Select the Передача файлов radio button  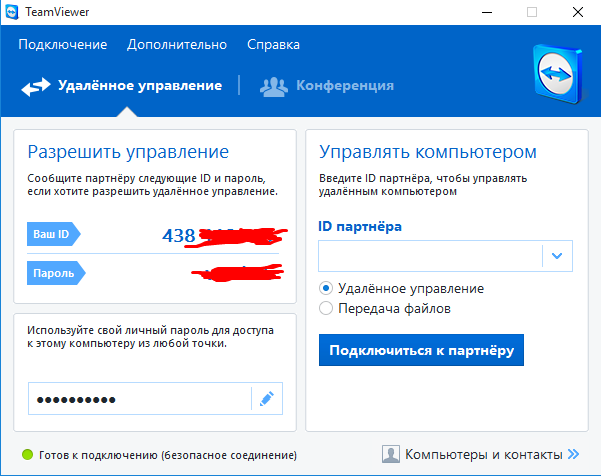click(326, 309)
